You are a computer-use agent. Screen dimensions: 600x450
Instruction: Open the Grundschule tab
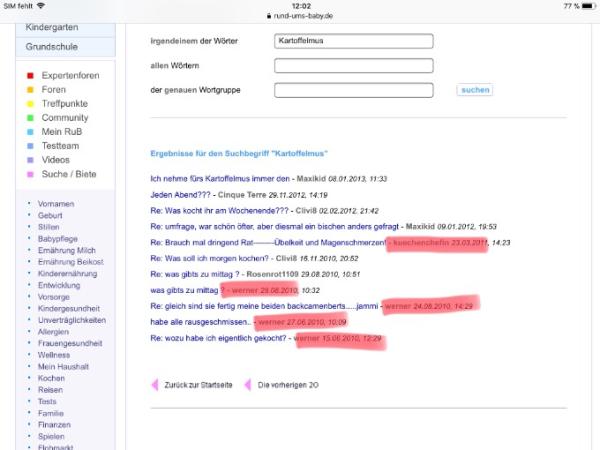(x=65, y=47)
